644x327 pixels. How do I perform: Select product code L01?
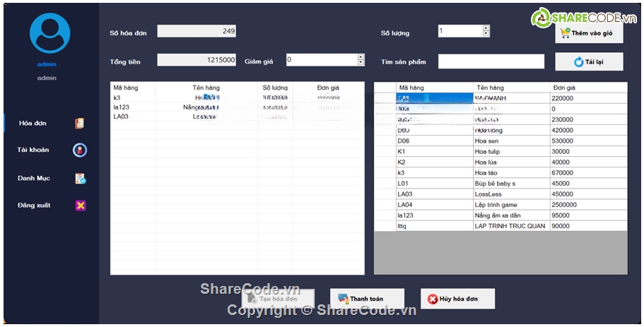pyautogui.click(x=435, y=184)
